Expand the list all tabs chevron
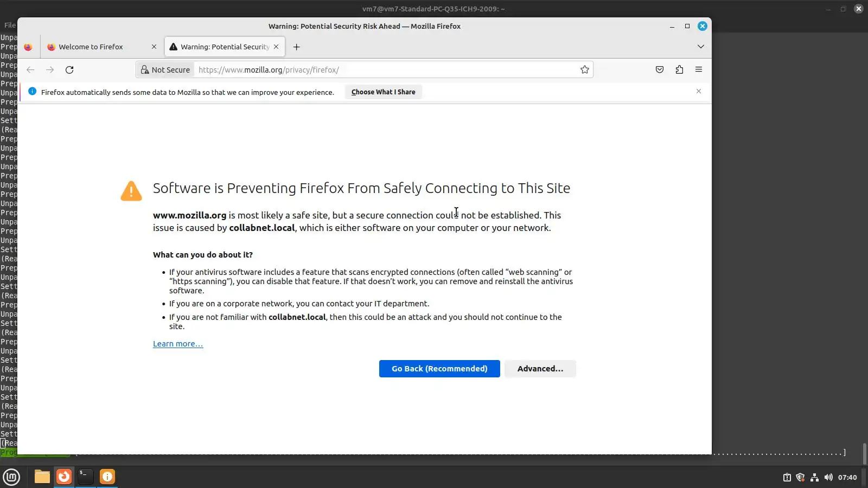Screen dimensions: 868x488 (700, 47)
